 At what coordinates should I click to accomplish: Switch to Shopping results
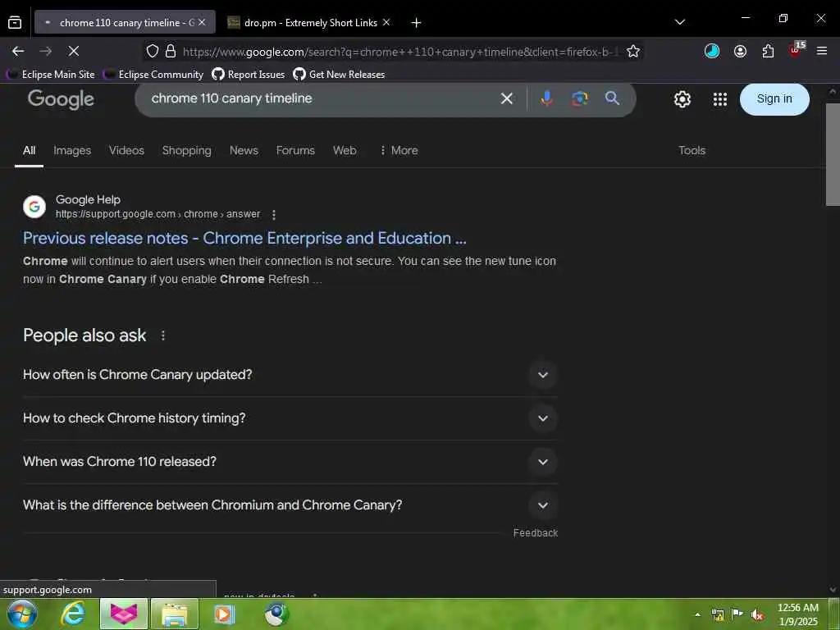186,151
